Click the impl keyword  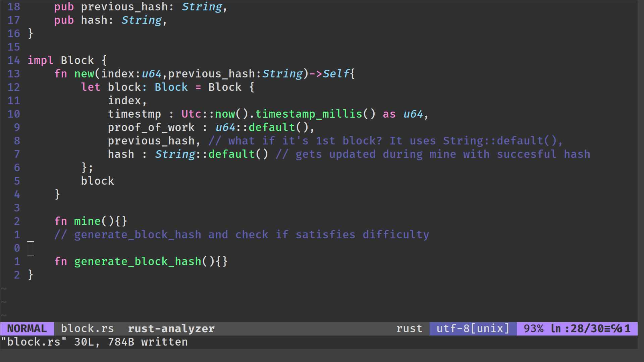pos(40,60)
